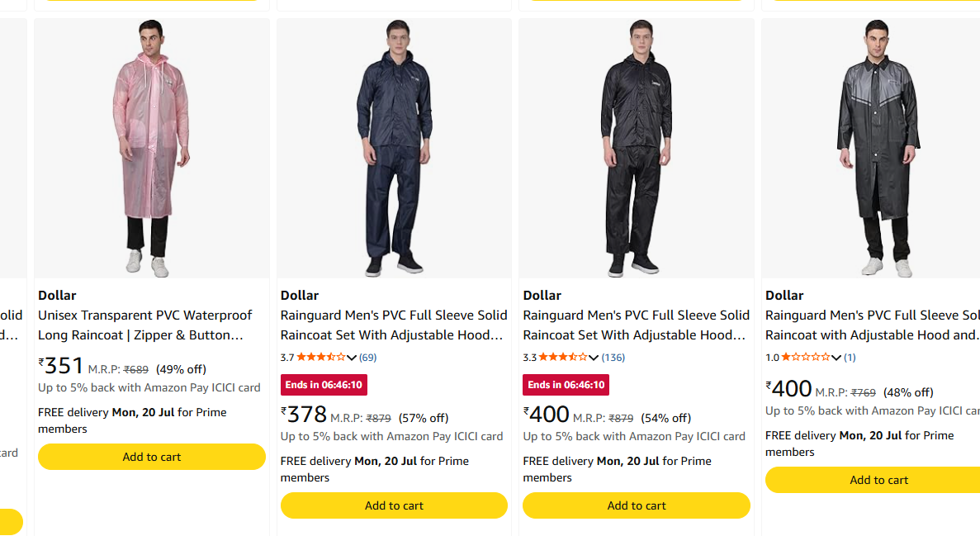This screenshot has height=536, width=980.
Task: Click the ₹378 price on the navy raincoat
Action: pyautogui.click(x=304, y=414)
